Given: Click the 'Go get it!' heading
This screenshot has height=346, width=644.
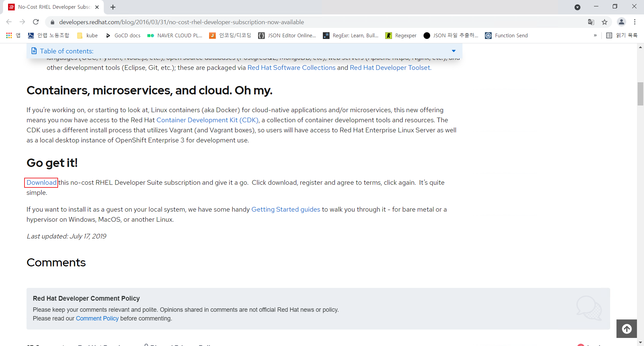Looking at the screenshot, I should 52,163.
